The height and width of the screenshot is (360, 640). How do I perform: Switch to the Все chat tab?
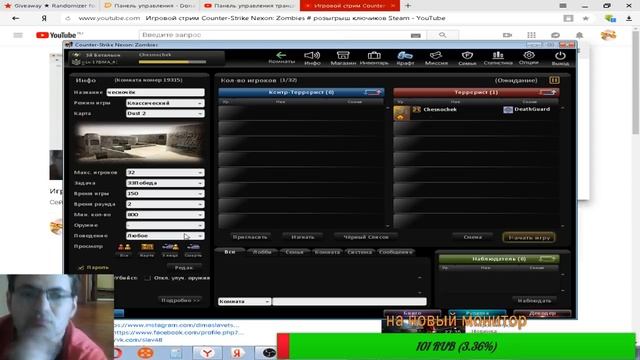click(229, 252)
